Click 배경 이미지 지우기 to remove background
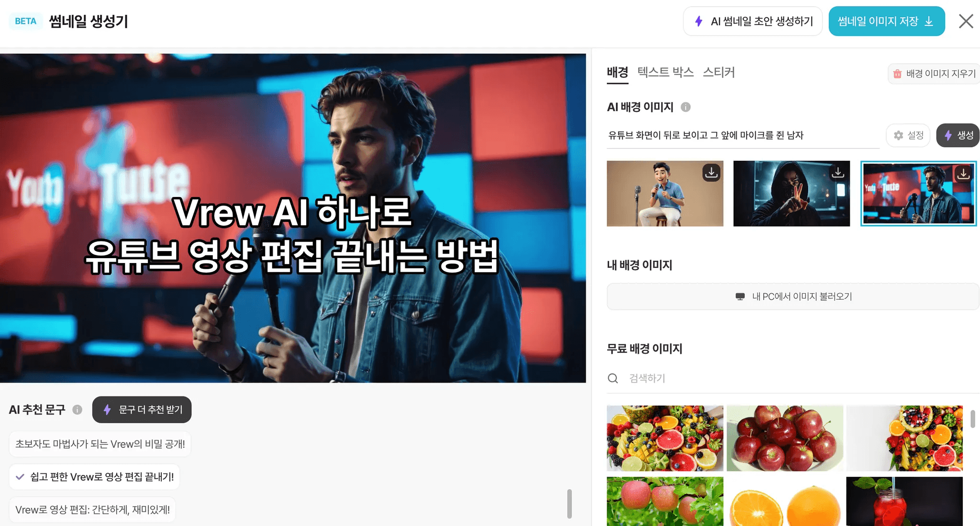 [934, 74]
